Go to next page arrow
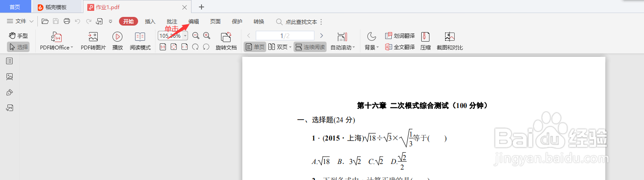Viewport: 644px width, 180px height. pyautogui.click(x=321, y=36)
